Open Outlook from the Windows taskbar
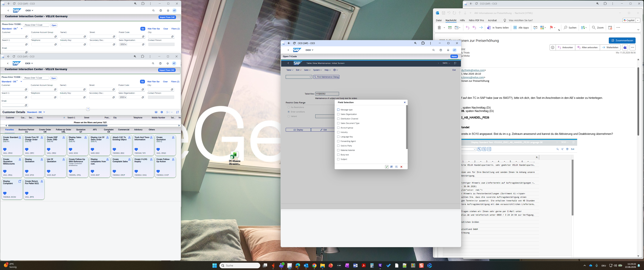 [x=306, y=265]
